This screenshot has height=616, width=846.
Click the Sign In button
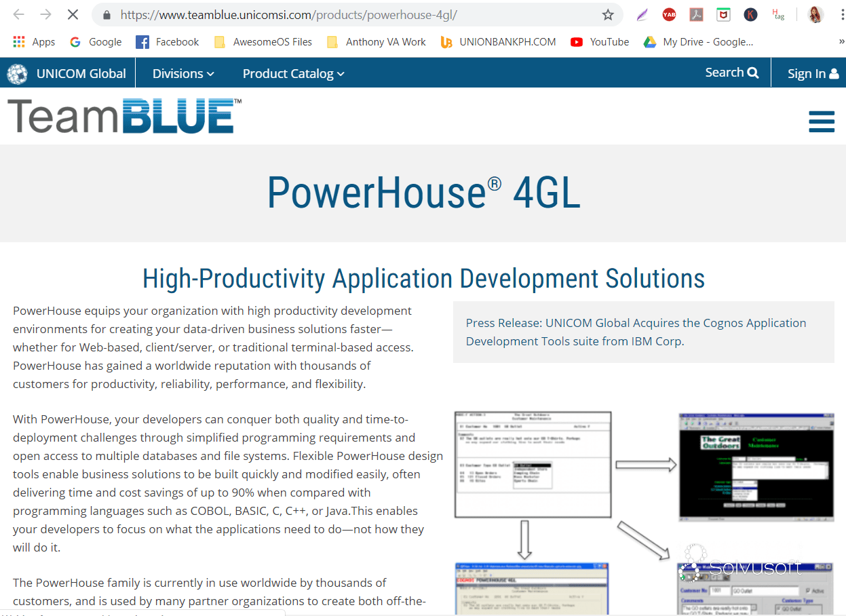813,73
